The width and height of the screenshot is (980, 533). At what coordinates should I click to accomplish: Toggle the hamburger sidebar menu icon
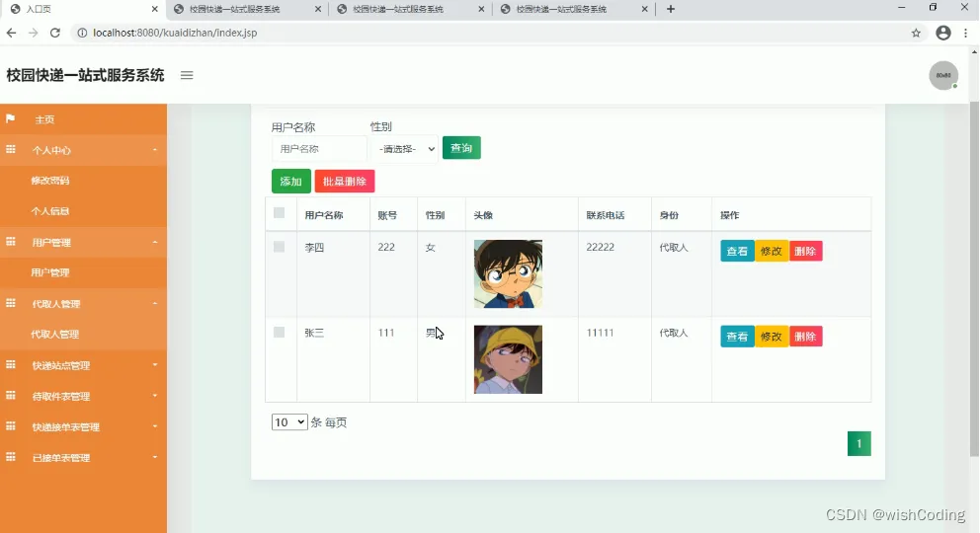[187, 76]
